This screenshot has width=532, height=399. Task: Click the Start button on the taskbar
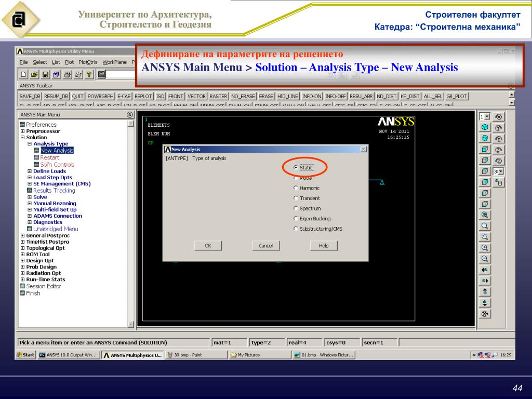pos(25,355)
